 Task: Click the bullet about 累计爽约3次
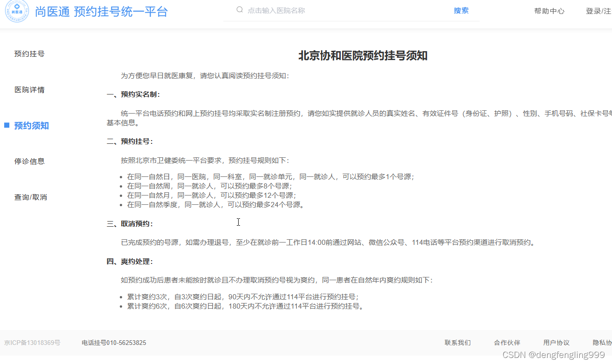(x=243, y=297)
